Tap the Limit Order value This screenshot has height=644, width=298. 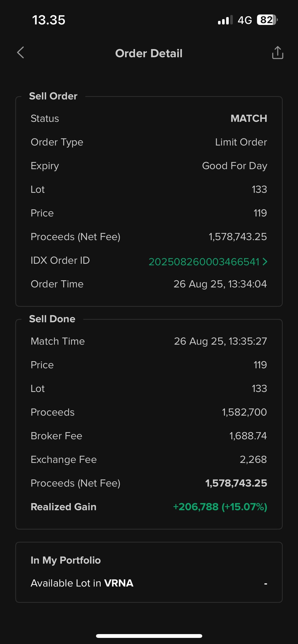click(x=241, y=142)
